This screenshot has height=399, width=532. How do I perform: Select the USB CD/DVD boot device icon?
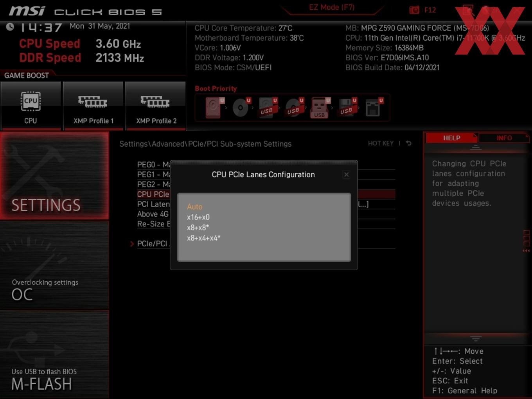tap(294, 108)
